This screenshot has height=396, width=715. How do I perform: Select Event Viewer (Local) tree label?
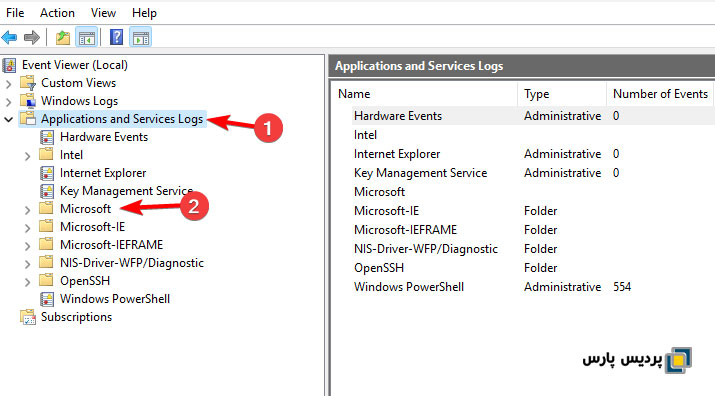click(x=75, y=65)
